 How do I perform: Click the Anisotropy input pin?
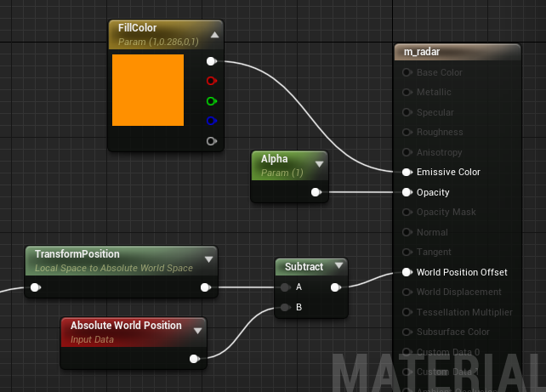click(x=407, y=152)
